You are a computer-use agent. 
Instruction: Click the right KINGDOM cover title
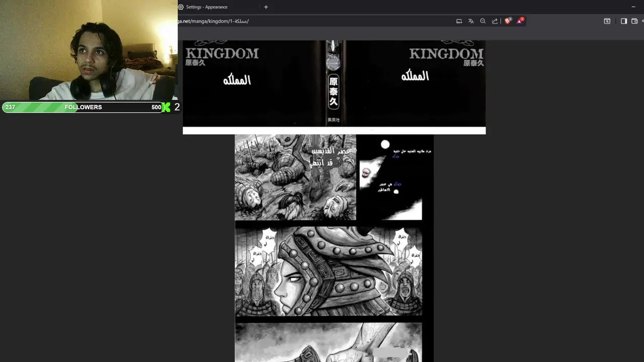[446, 53]
